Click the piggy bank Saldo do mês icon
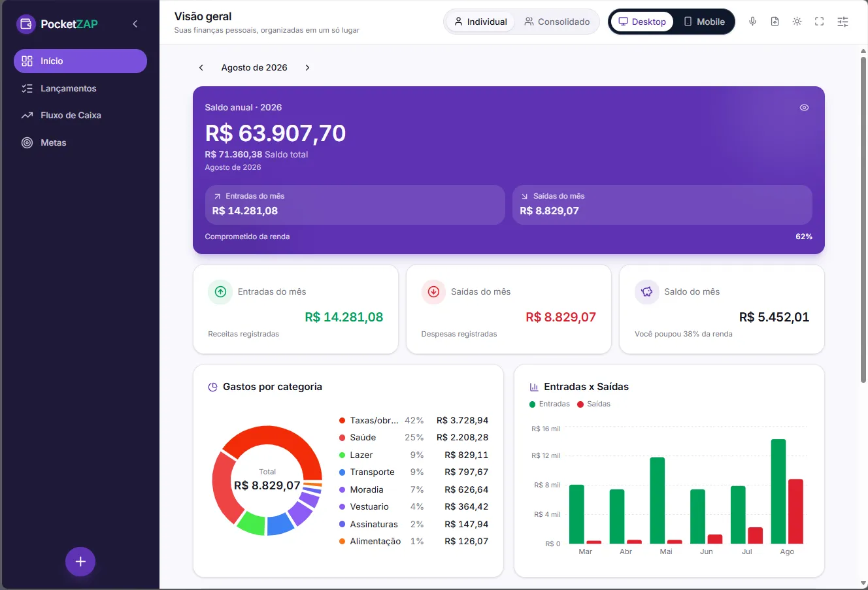 click(647, 292)
